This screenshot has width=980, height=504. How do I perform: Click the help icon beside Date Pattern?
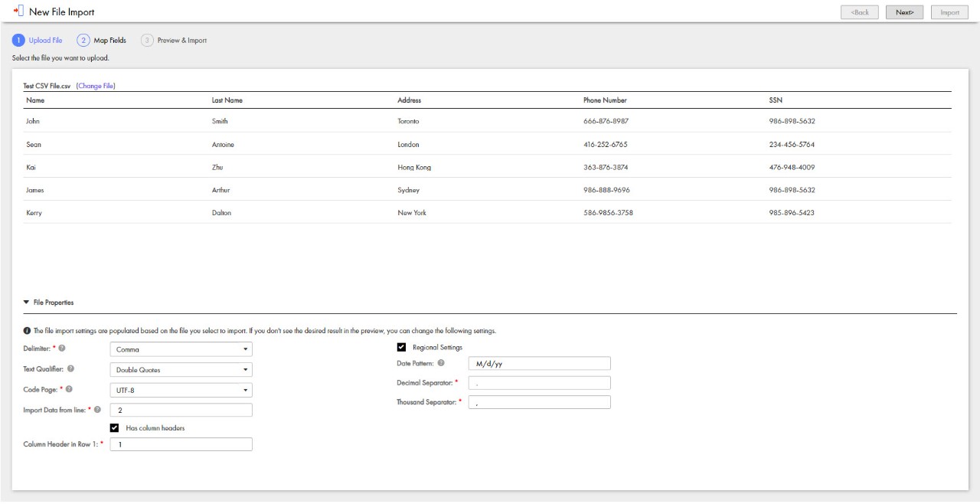click(441, 363)
